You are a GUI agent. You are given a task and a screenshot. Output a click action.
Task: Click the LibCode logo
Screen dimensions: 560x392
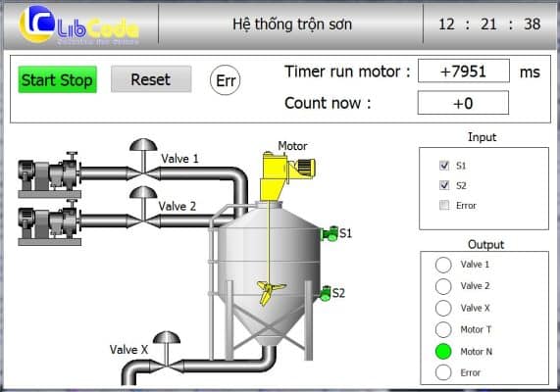[78, 25]
